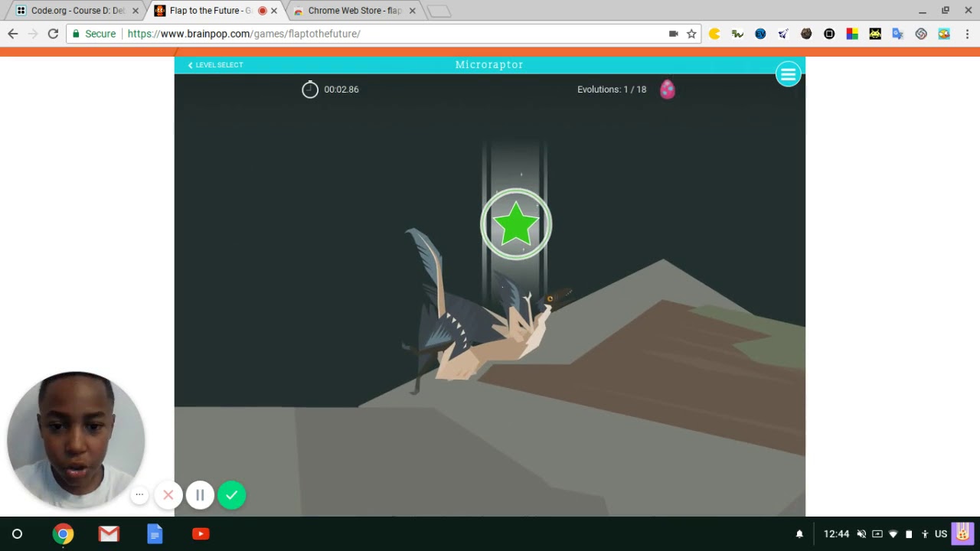Open the game hamburger menu
The width and height of the screenshot is (980, 551).
tap(788, 74)
